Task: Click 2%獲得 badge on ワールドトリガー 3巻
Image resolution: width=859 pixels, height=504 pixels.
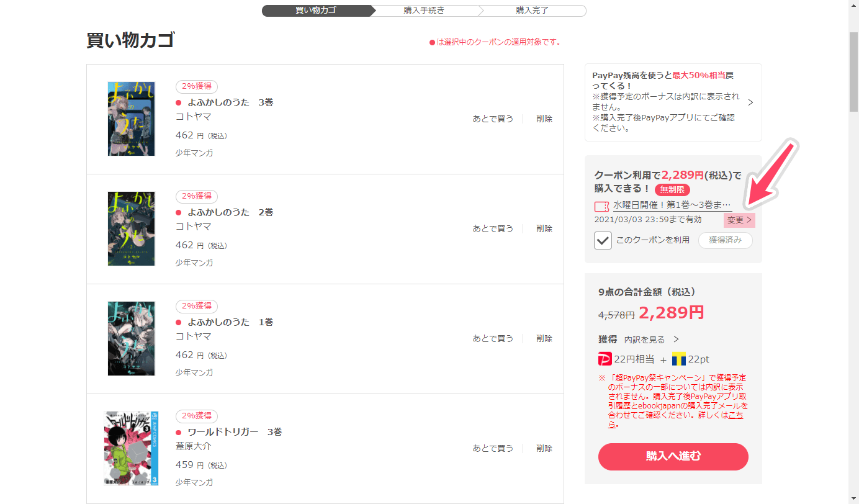Action: (197, 416)
